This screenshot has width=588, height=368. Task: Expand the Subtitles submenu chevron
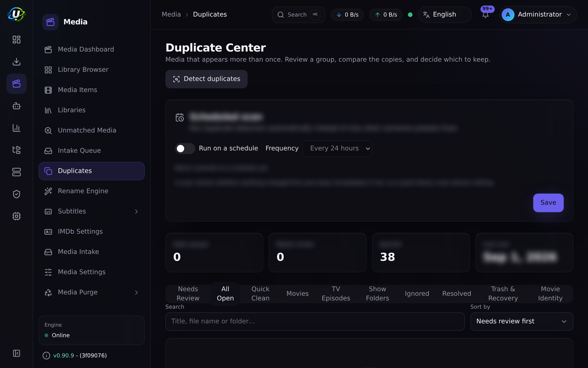[136, 212]
